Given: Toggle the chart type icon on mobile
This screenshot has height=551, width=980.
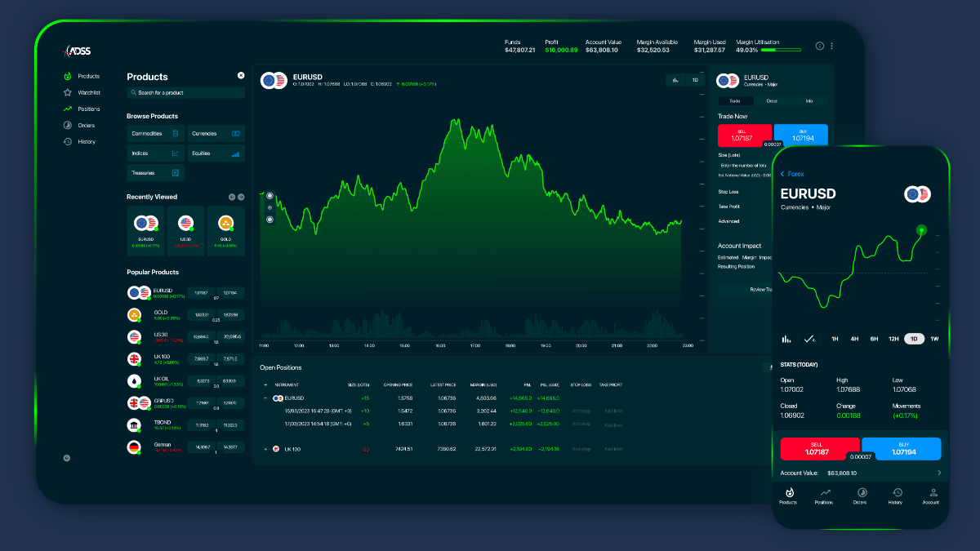Looking at the screenshot, I should (788, 338).
